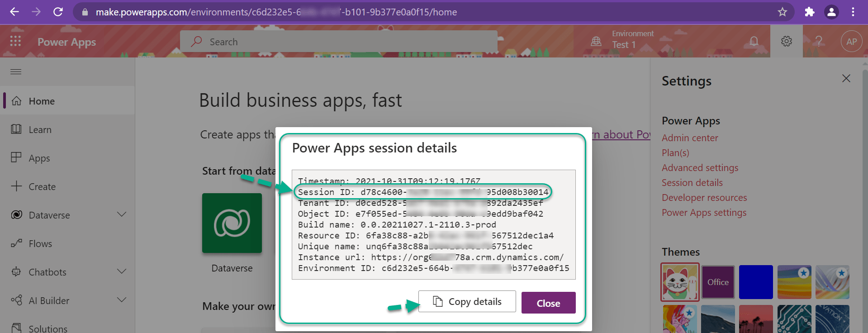868x333 pixels.
Task: Open the AP account avatar
Action: [851, 42]
